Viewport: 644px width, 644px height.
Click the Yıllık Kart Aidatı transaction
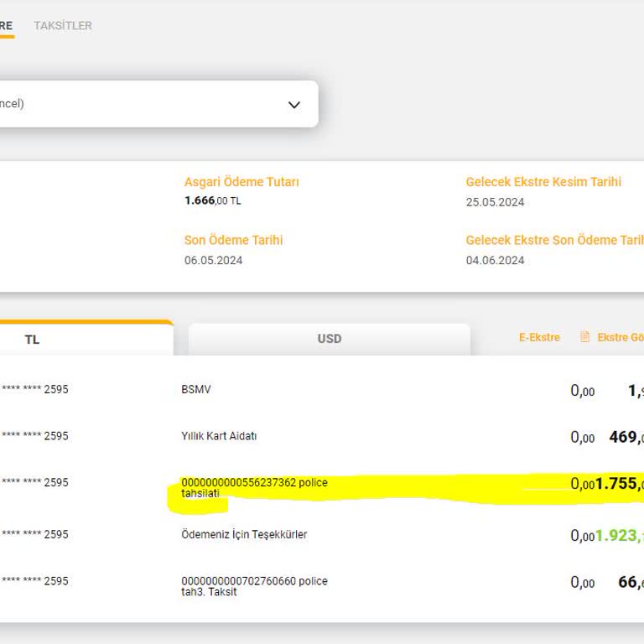pos(219,436)
